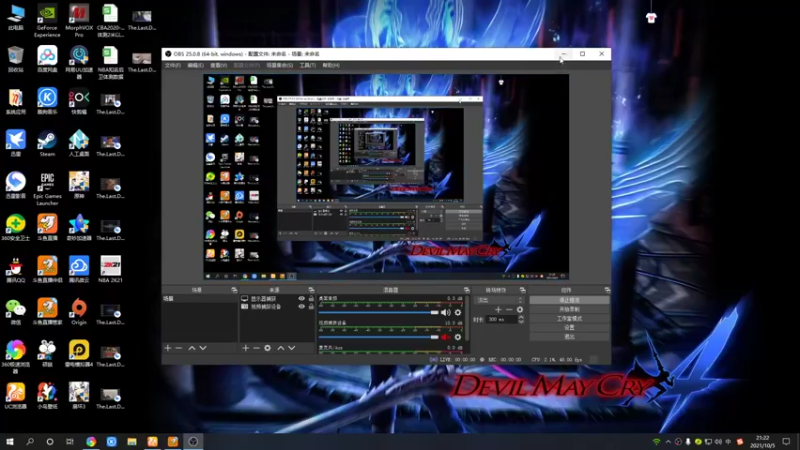Remove the selected source with the minus icon
800x450 pixels.
tap(256, 348)
